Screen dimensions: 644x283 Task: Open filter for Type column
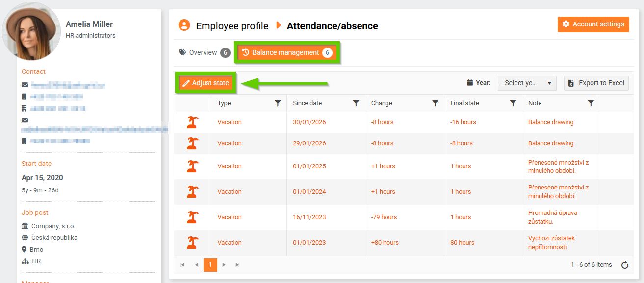tap(278, 103)
